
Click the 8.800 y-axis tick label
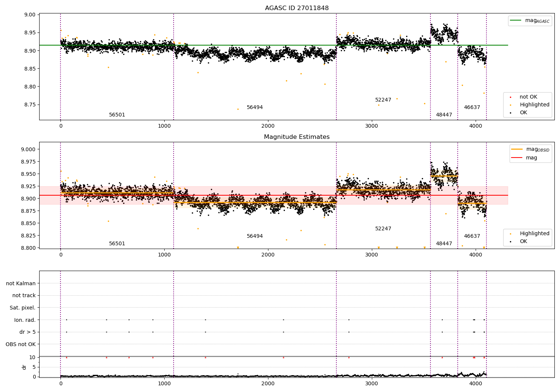(28, 248)
